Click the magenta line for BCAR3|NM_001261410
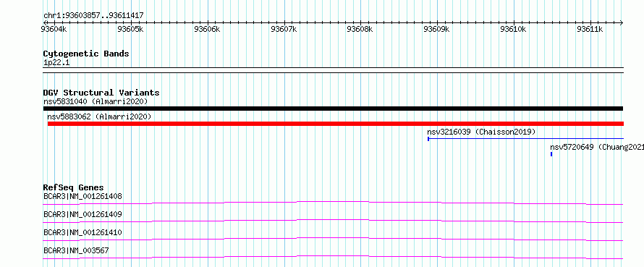This screenshot has height=267, width=644. coord(333,239)
